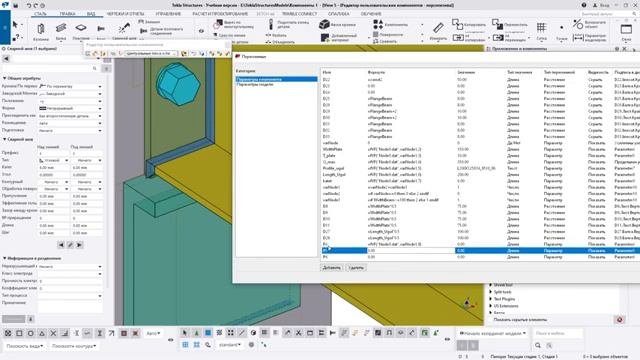640x360 pixels.
Task: Collapse the Сварной шов section
Action: [x=5, y=139]
